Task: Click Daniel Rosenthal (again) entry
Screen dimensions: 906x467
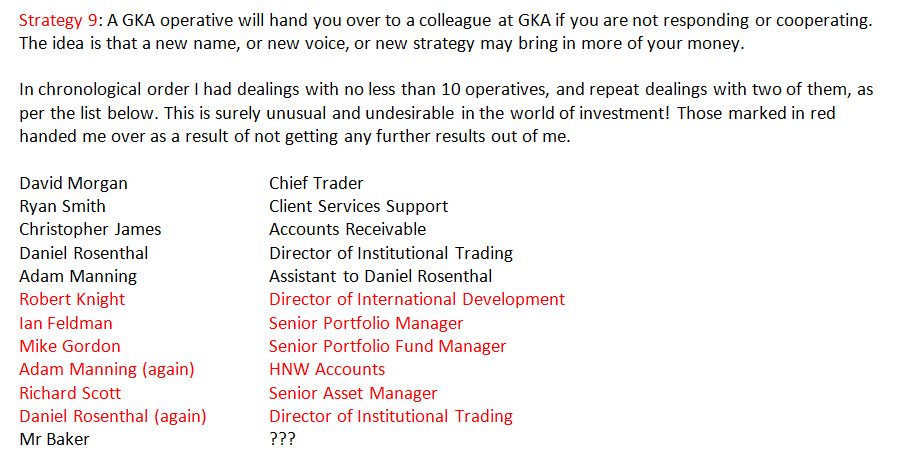Action: click(x=113, y=416)
